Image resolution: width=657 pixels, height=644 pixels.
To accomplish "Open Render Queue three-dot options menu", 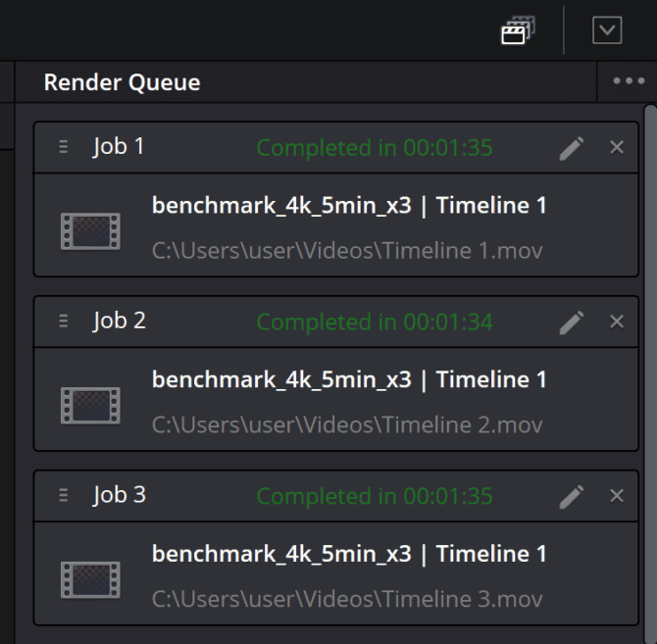I will (x=629, y=81).
